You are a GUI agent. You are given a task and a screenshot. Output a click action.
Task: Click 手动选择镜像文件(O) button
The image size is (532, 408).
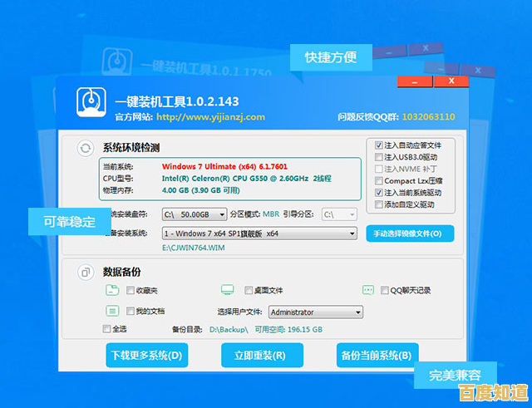(410, 233)
